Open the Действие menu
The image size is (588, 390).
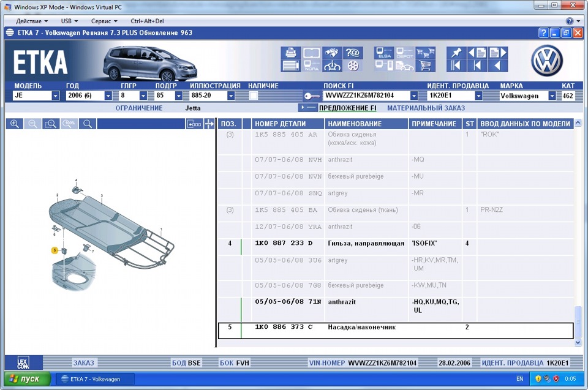tap(32, 21)
